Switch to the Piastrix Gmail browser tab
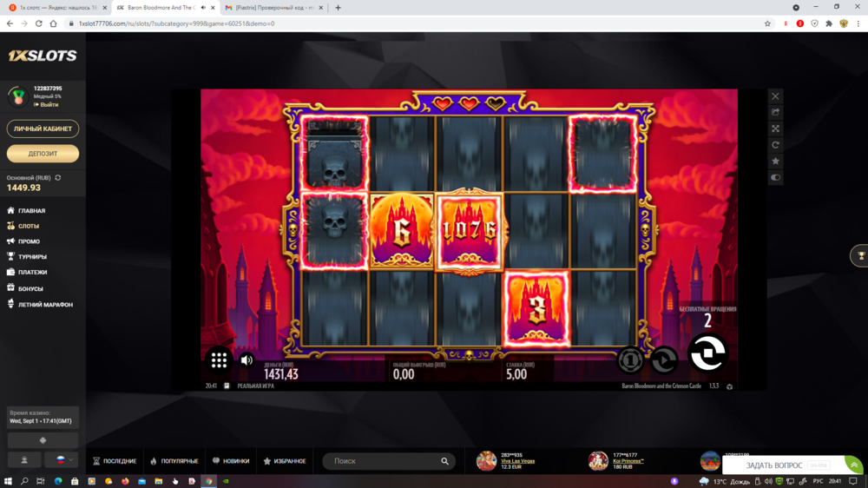 [x=274, y=8]
